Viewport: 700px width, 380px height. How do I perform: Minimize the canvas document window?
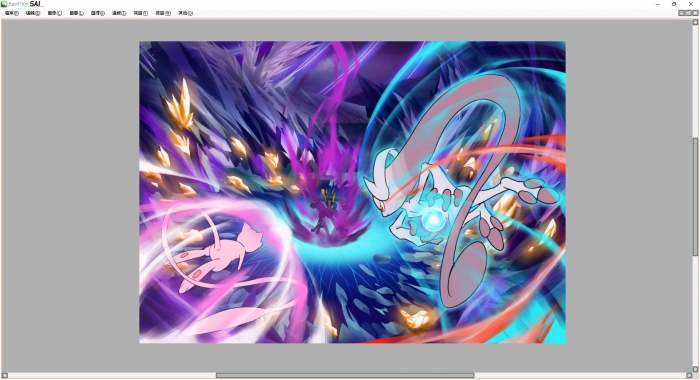point(681,13)
